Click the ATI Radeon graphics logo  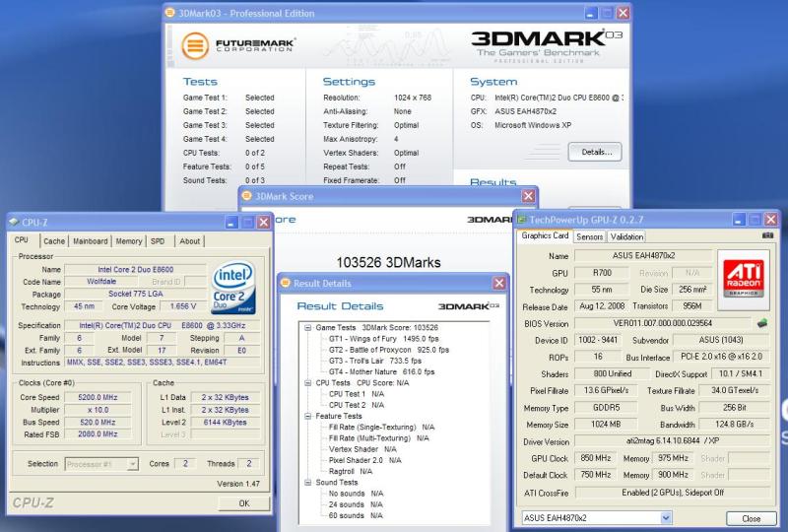click(744, 280)
